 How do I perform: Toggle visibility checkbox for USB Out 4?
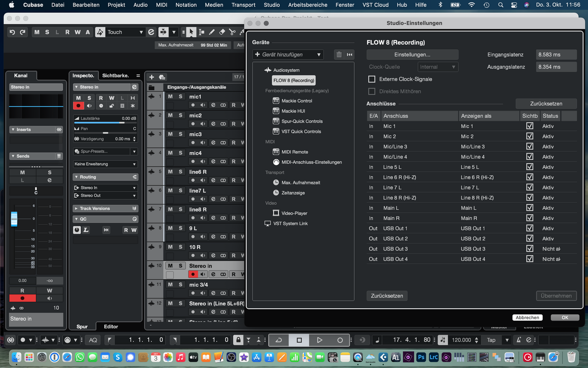pos(530,259)
